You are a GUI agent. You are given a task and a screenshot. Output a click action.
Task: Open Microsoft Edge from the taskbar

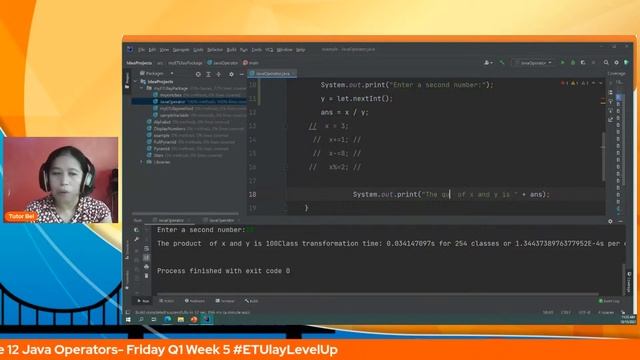pyautogui.click(x=167, y=320)
